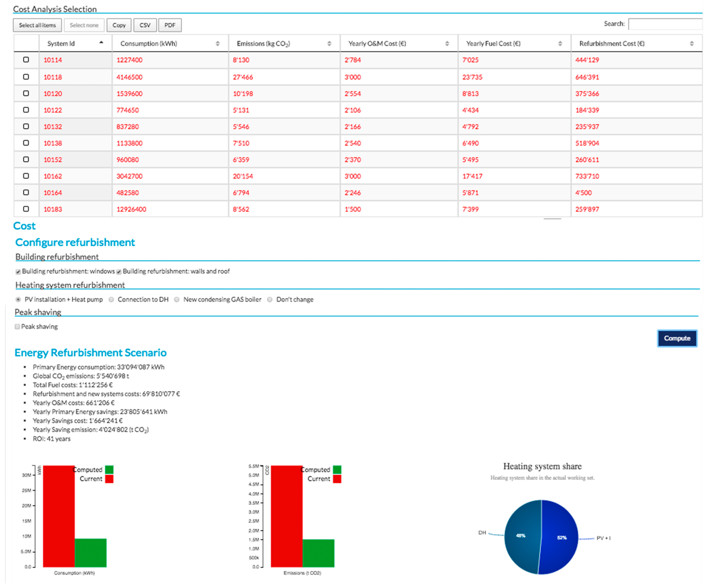
Task: Sort by System Id column arrow
Action: point(101,43)
